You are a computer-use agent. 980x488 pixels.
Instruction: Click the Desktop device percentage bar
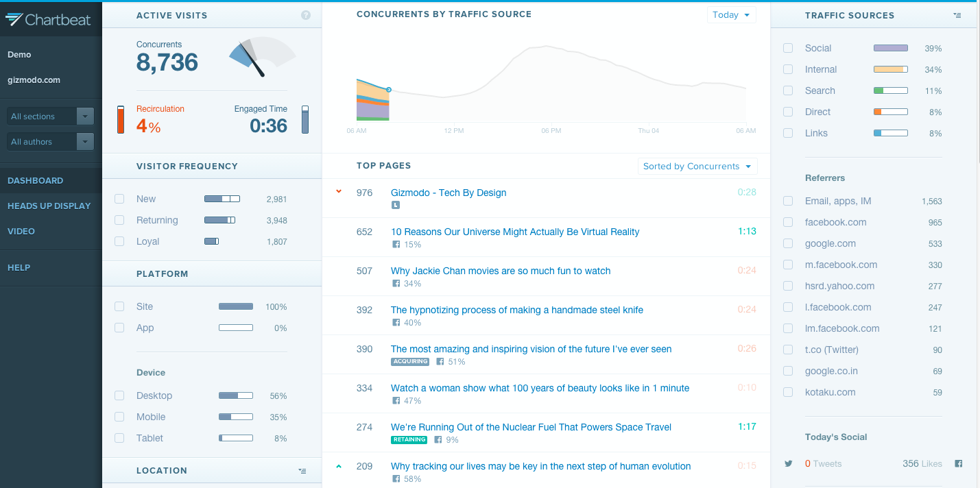tap(236, 395)
